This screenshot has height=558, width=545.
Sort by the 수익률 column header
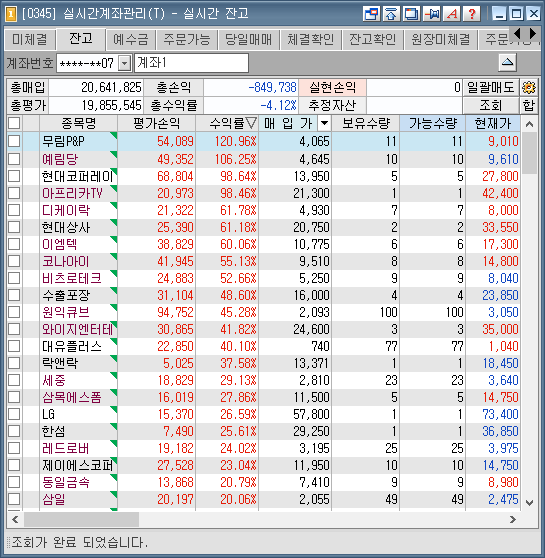point(227,123)
